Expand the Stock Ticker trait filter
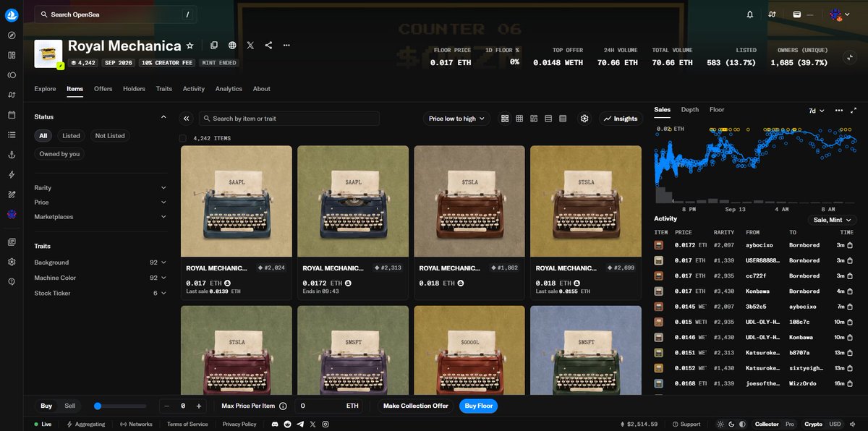 [x=101, y=294]
